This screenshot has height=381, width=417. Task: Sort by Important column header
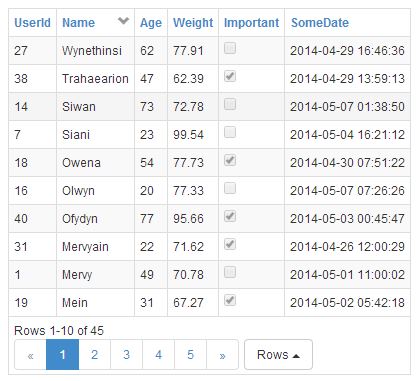tap(251, 23)
